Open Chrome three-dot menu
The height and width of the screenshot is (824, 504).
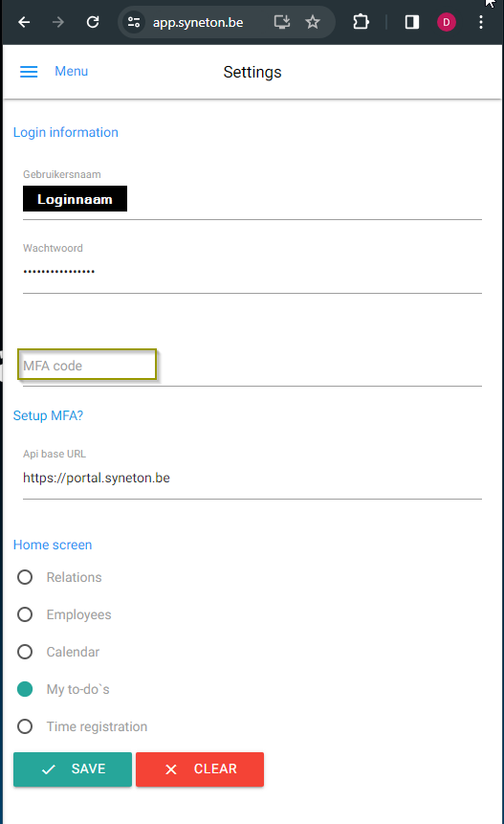tap(481, 22)
